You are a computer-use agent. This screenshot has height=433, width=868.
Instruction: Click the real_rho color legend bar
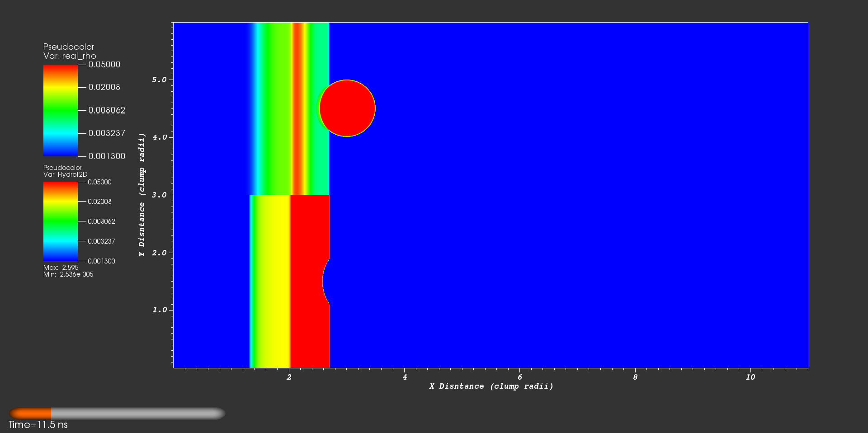click(x=61, y=111)
